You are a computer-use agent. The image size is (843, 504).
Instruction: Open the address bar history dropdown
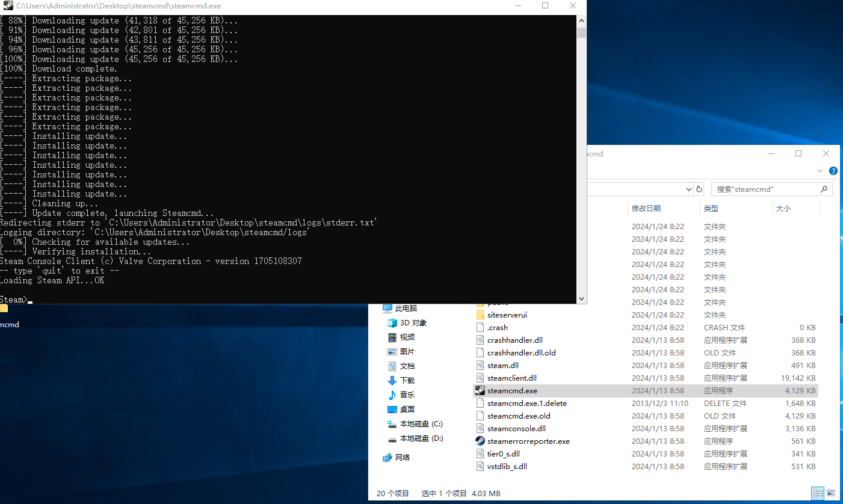point(689,189)
